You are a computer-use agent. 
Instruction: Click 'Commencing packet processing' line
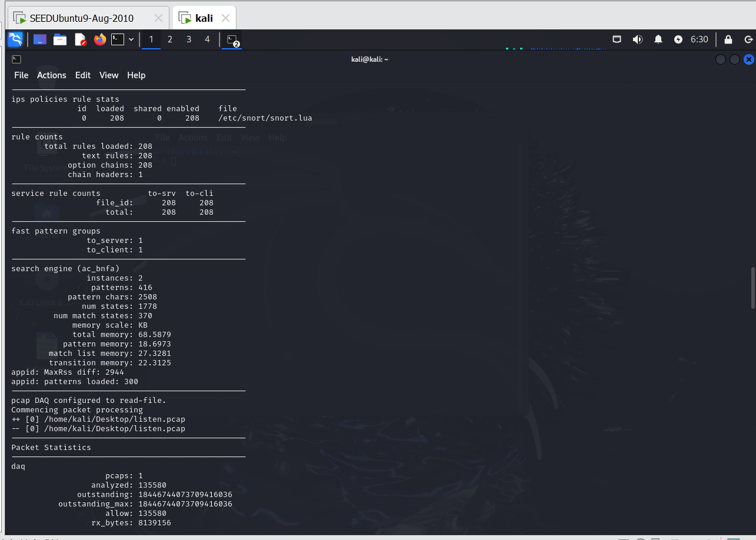point(77,410)
